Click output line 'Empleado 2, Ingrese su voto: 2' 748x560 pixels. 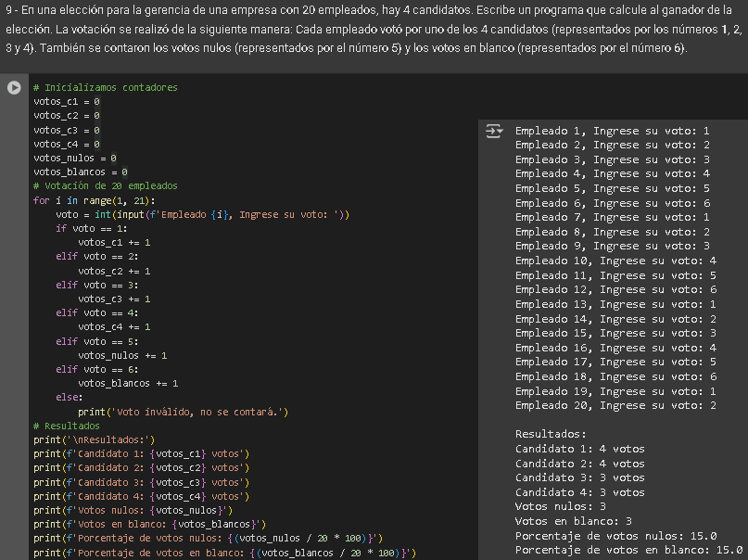[613, 145]
